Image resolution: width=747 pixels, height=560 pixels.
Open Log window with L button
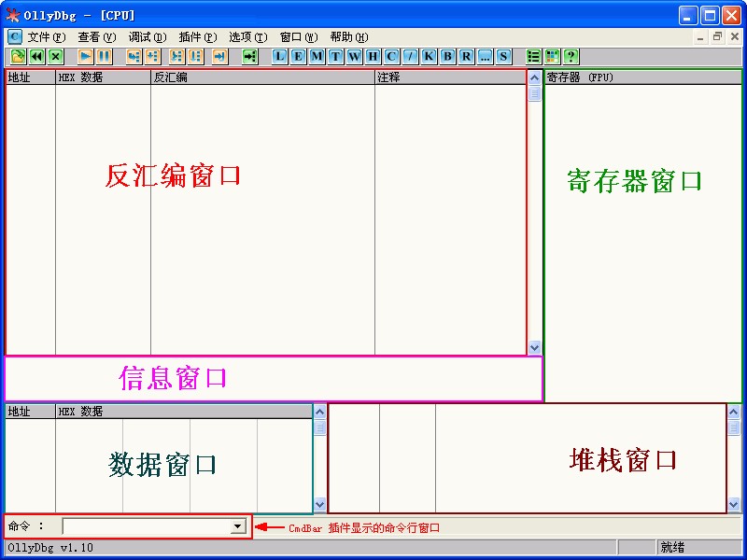click(279, 57)
